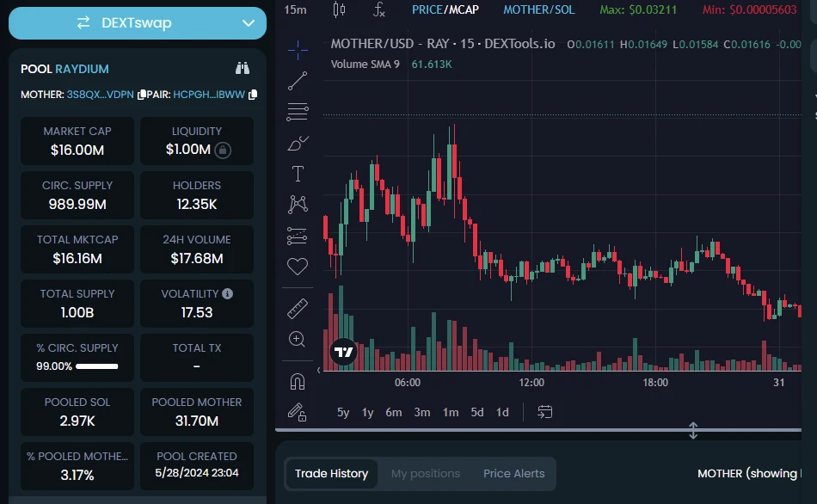Select the brush drawing tool
Screen dimensions: 817x504
[x=298, y=143]
